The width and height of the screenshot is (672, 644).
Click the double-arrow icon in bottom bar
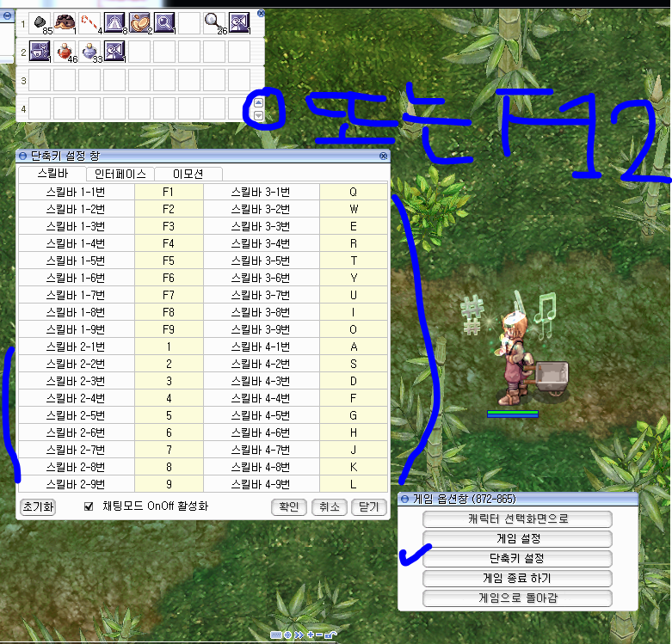299,635
